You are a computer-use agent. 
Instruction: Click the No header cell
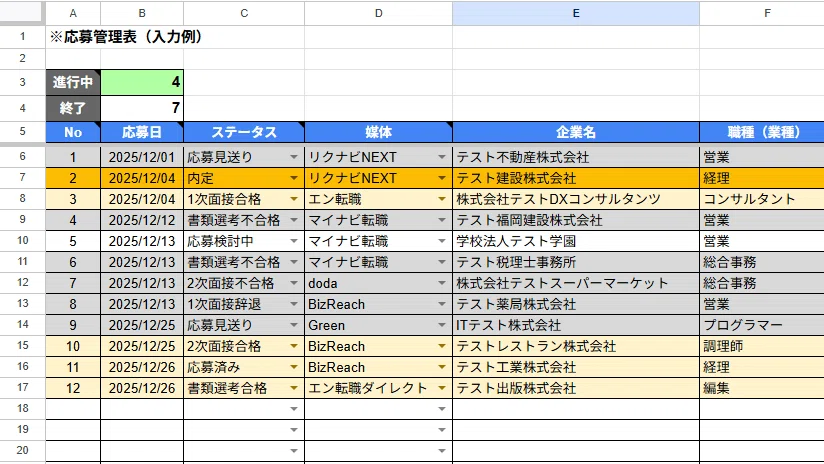click(73, 132)
